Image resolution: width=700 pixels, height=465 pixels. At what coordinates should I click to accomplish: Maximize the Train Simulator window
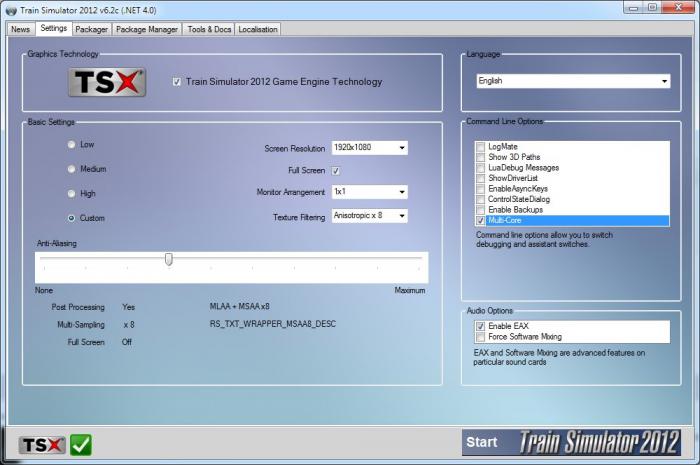coord(652,8)
